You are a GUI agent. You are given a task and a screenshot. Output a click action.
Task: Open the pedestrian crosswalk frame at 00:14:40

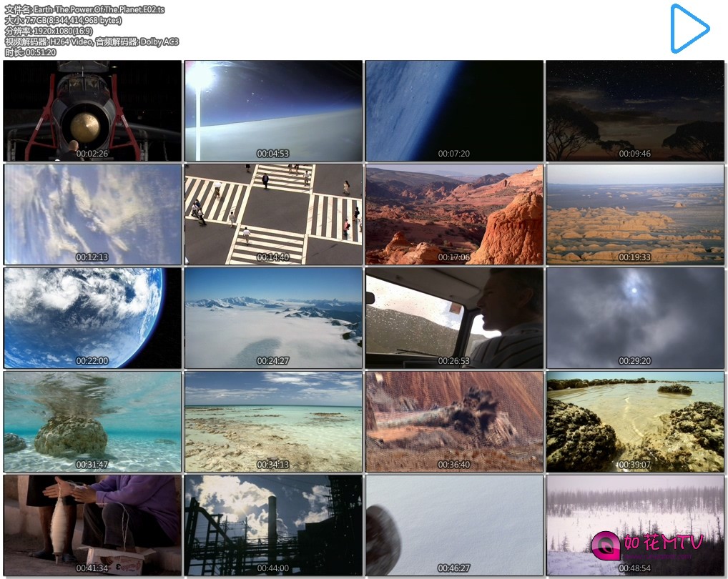coord(273,214)
